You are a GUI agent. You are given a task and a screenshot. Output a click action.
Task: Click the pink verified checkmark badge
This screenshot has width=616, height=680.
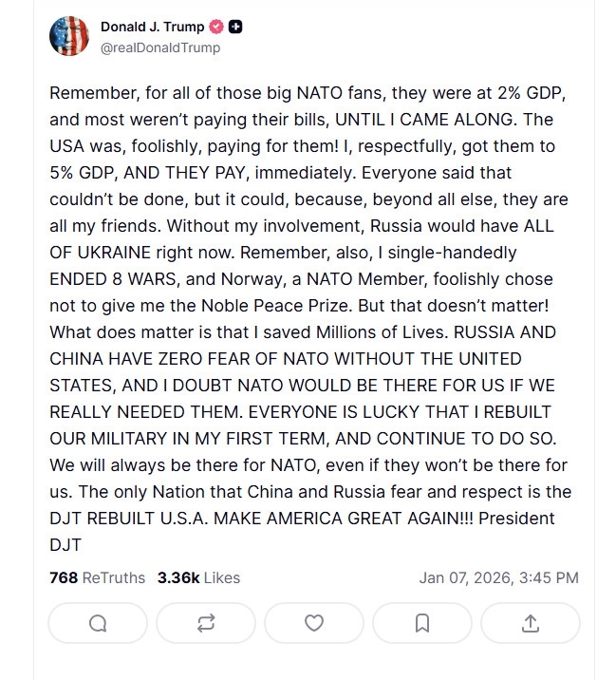pos(217,28)
